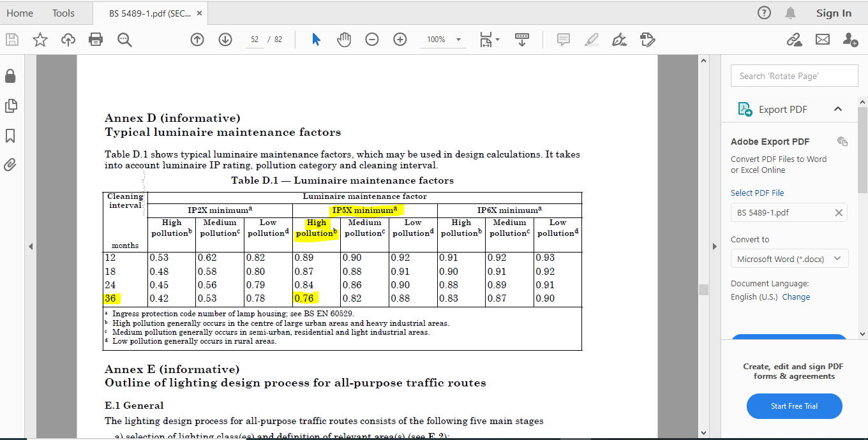Viewport: 868px width, 440px height.
Task: Click the IP2X minimum column header
Action: 220,210
